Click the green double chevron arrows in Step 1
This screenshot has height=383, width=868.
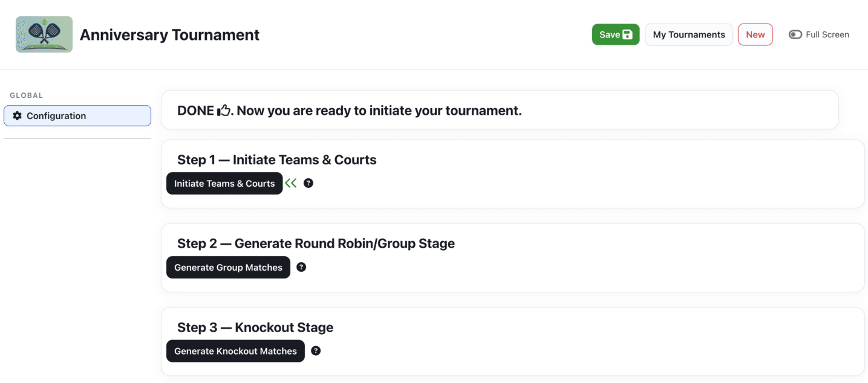click(x=290, y=182)
